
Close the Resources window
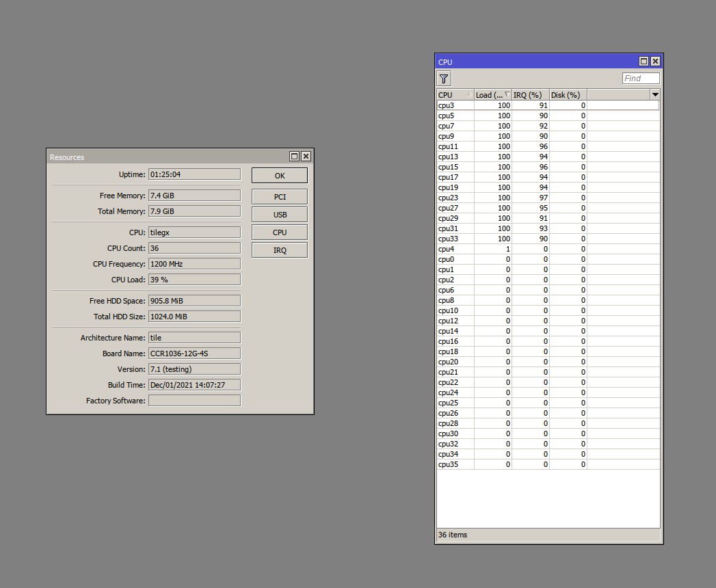306,156
